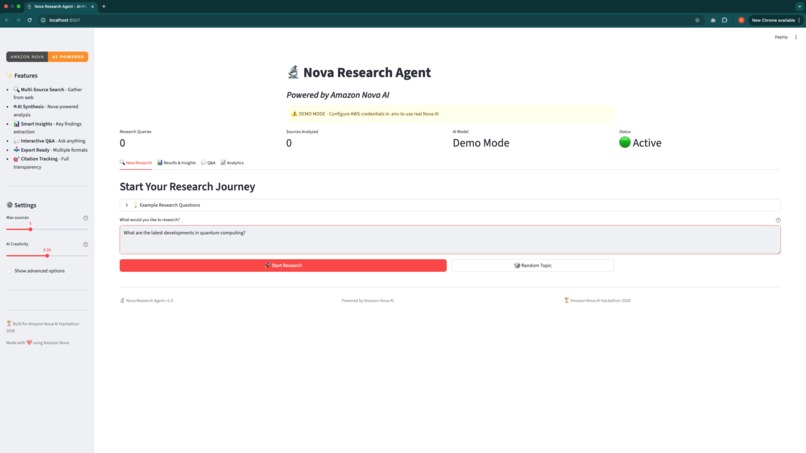This screenshot has height=453, width=806.
Task: Click the green Active status indicator
Action: pos(625,142)
